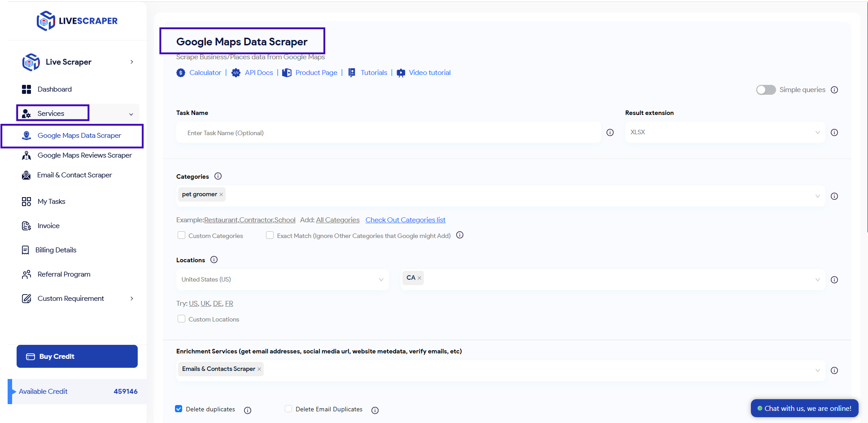
Task: Click the FR location suggestion link
Action: click(229, 304)
